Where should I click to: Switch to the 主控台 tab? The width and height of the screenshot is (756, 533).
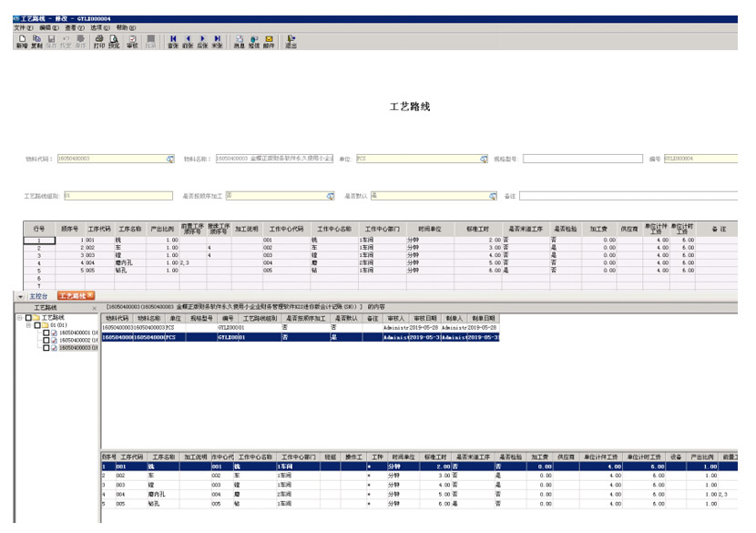point(39,296)
